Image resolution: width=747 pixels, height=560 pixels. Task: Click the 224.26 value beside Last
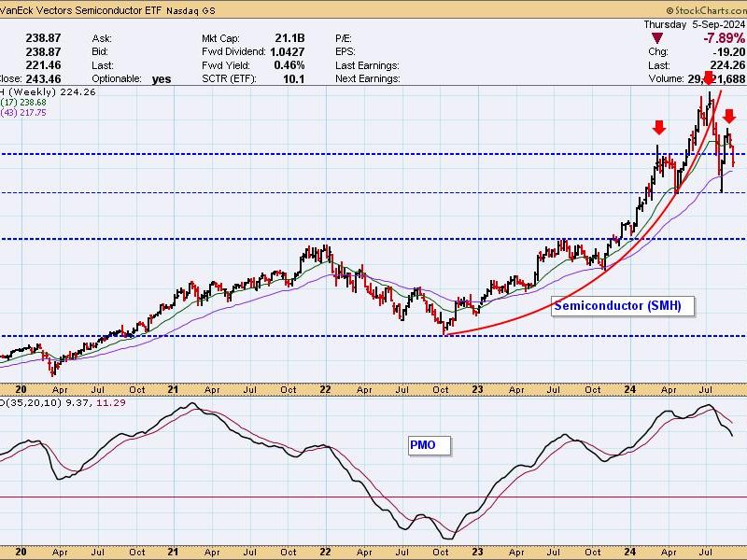pyautogui.click(x=728, y=65)
